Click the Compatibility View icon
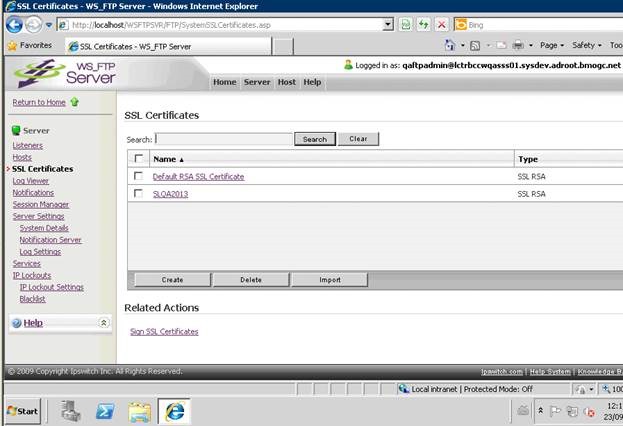This screenshot has width=623, height=426. click(x=405, y=25)
